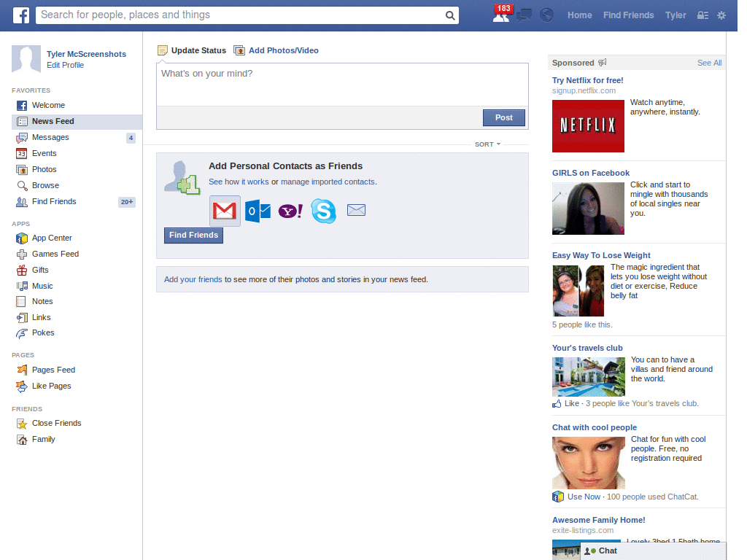
Task: Import contacts from Yahoo icon
Action: coord(290,211)
